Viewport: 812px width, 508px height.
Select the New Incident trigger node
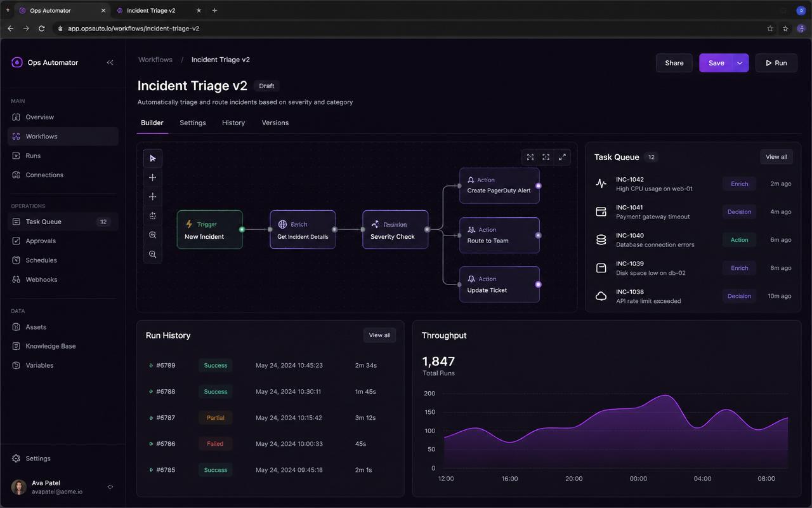(x=209, y=229)
